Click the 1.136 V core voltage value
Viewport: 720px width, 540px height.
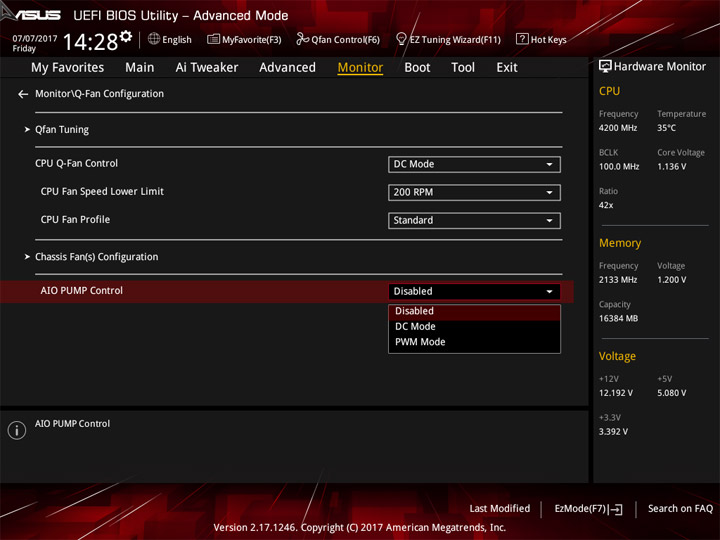tap(671, 167)
